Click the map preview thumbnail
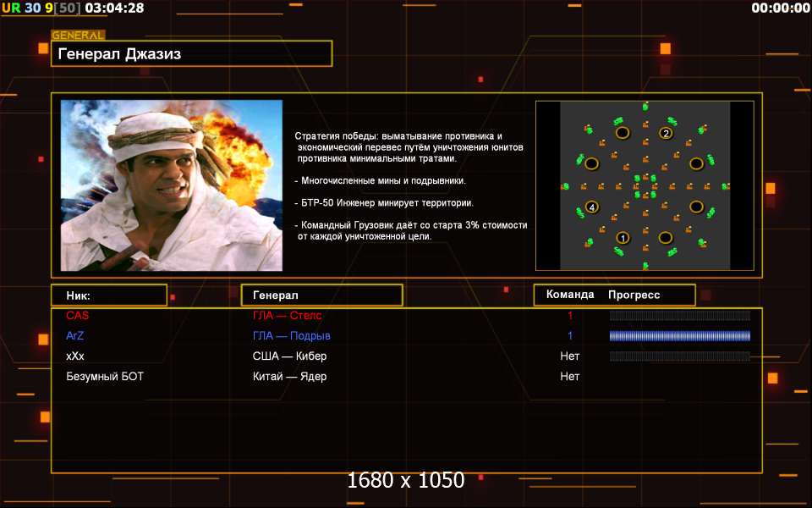The width and height of the screenshot is (812, 508). tap(645, 185)
